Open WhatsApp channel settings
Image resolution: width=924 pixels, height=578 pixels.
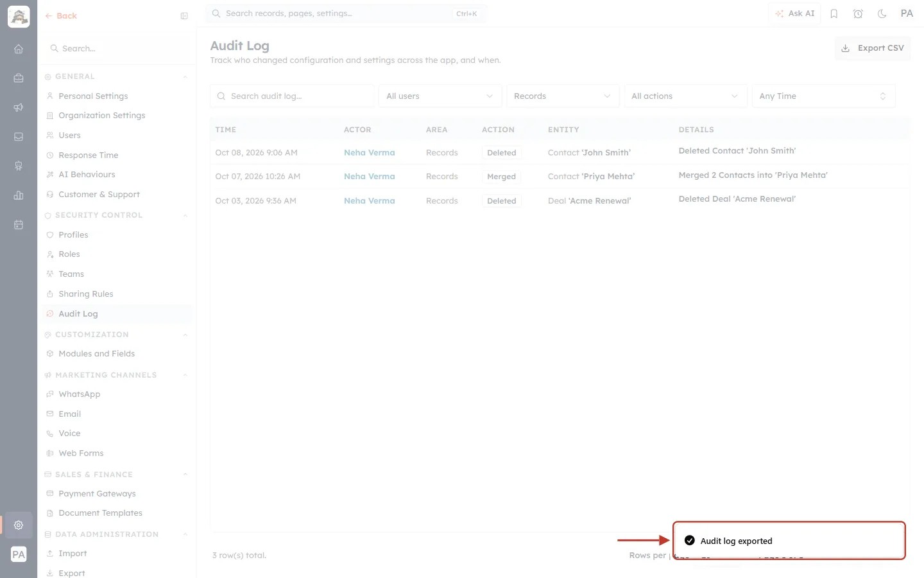[x=79, y=394]
